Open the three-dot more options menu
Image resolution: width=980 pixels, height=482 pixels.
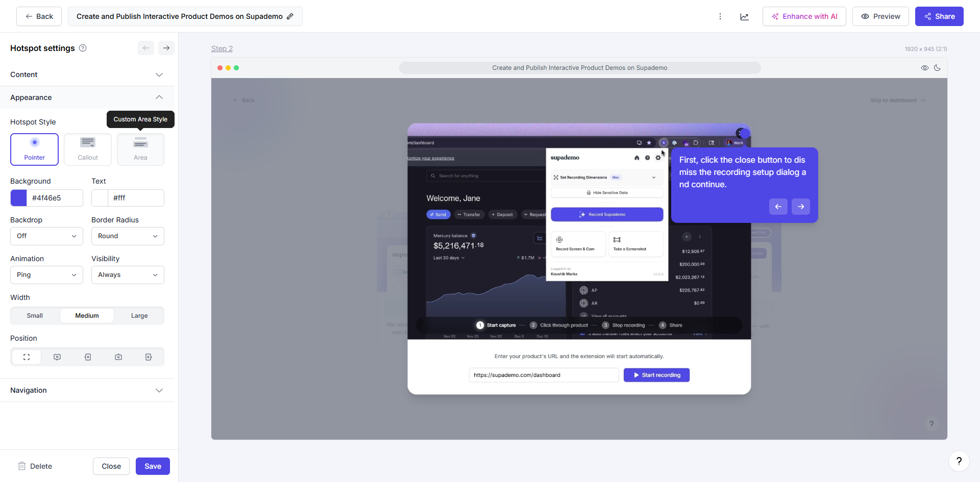pyautogui.click(x=720, y=16)
